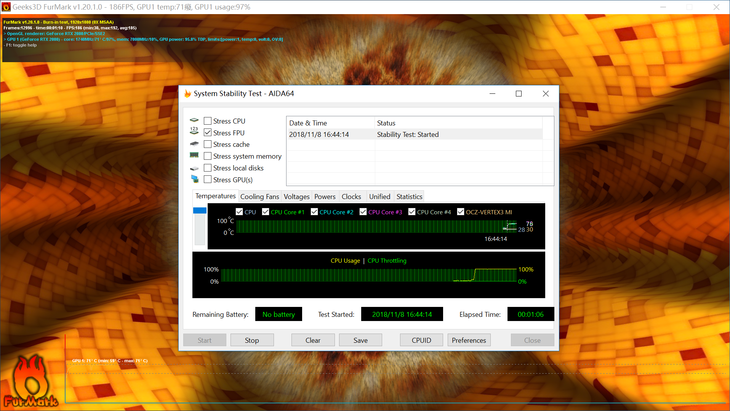Screen dimensions: 730x411
Task: Toggle CPU Core #1 graph checkbox
Action: 265,212
